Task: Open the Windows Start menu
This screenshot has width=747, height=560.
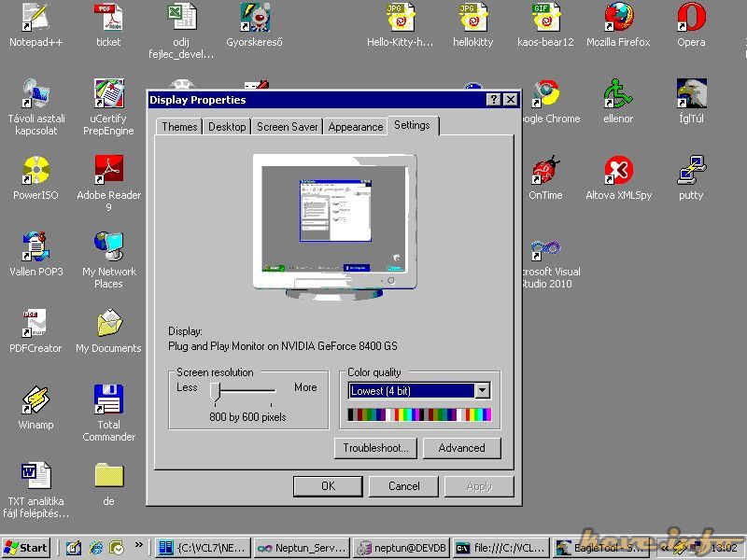Action: point(26,548)
